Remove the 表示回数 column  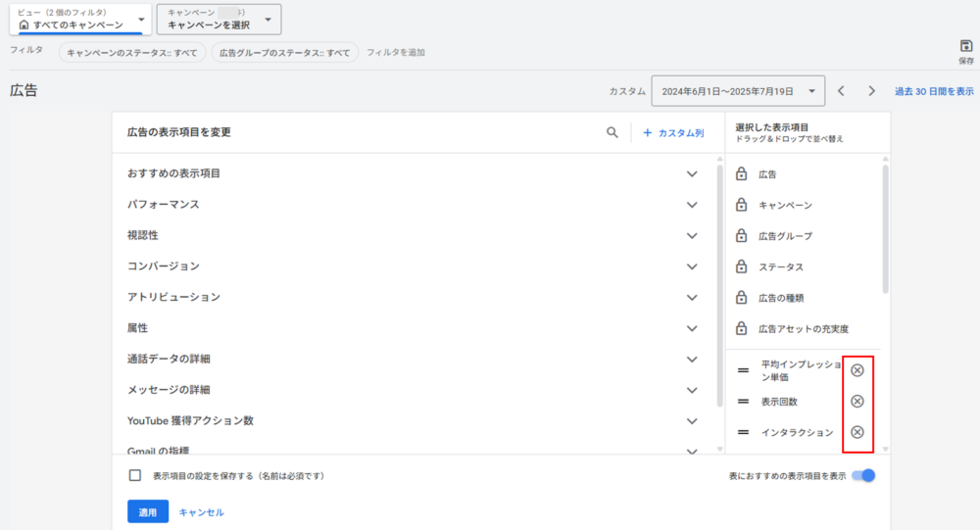coord(857,402)
